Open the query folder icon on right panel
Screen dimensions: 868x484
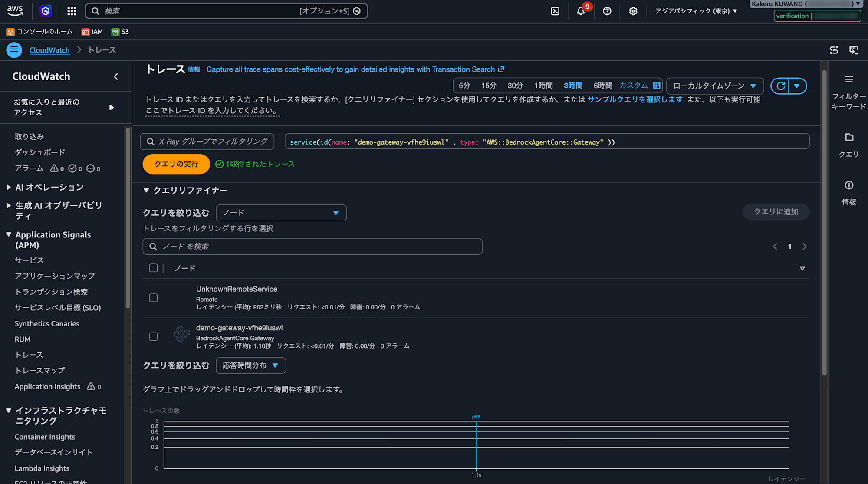849,137
